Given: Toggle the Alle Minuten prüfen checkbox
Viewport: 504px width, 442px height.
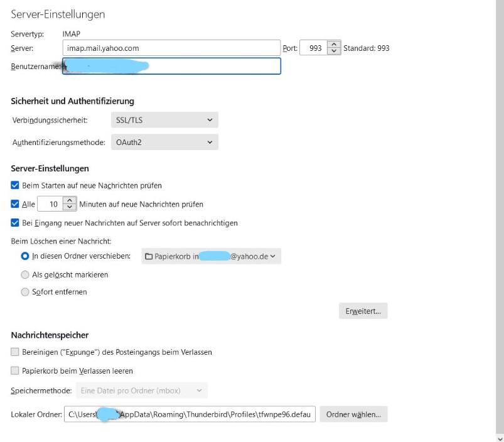Looking at the screenshot, I should click(x=16, y=204).
